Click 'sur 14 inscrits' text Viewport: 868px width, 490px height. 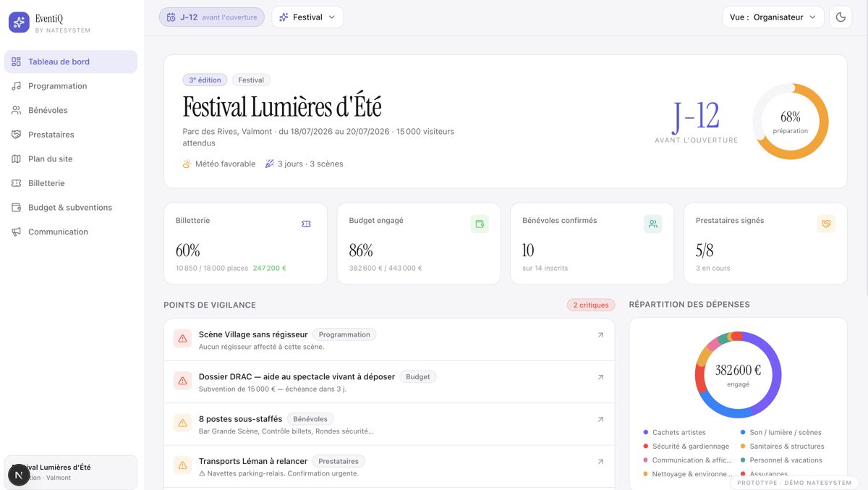click(x=545, y=268)
